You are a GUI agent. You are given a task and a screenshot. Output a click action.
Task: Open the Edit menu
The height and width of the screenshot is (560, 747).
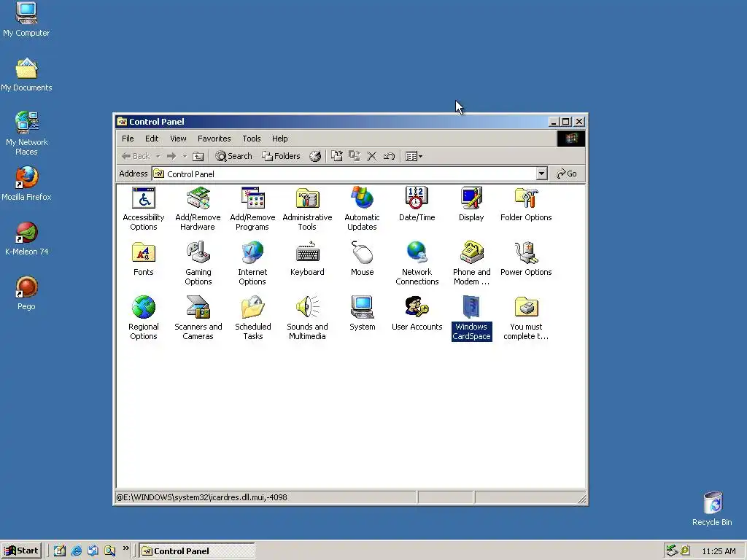[152, 139]
